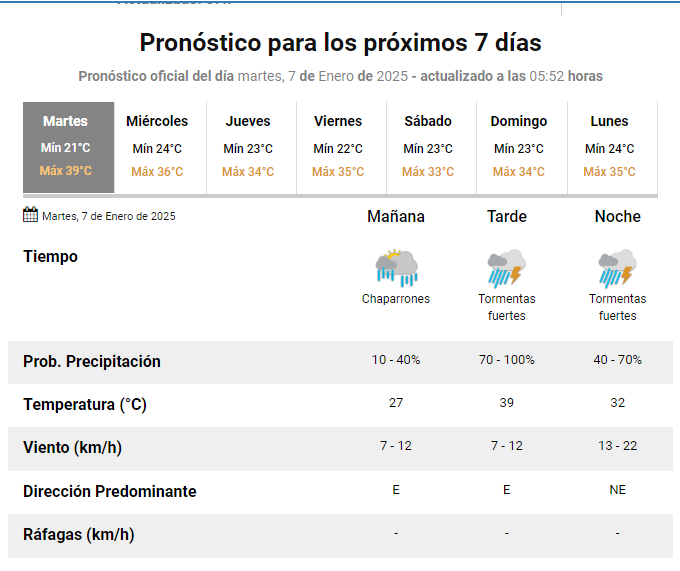Screen dimensions: 680x571
Task: Click the 70 - 100% Tarde precipitation value
Action: coord(507,360)
